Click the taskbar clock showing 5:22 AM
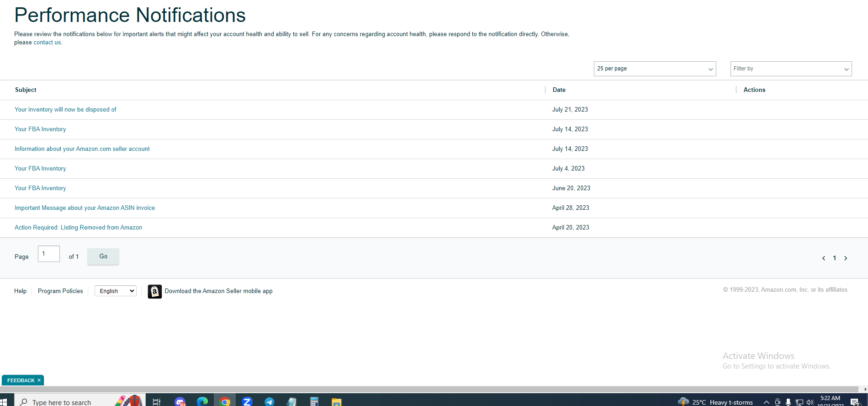 tap(830, 401)
